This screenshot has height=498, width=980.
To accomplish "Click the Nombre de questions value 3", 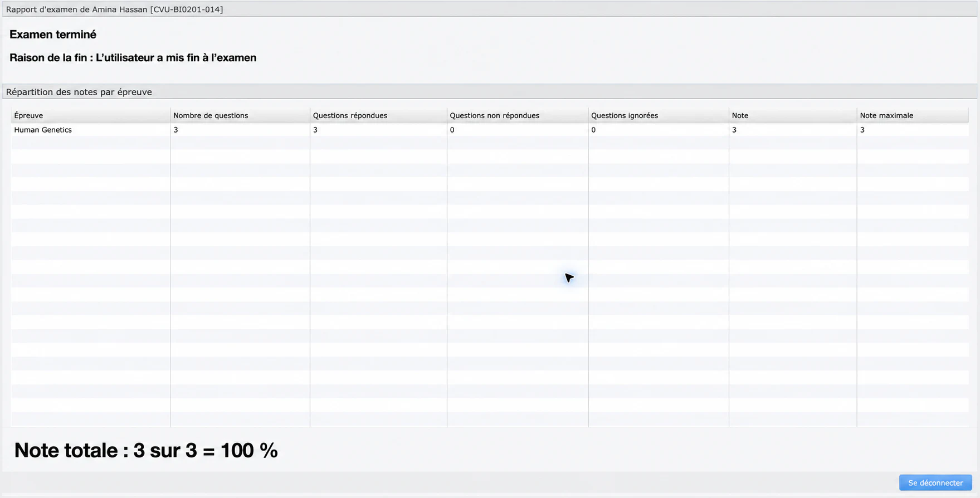I will (x=175, y=130).
